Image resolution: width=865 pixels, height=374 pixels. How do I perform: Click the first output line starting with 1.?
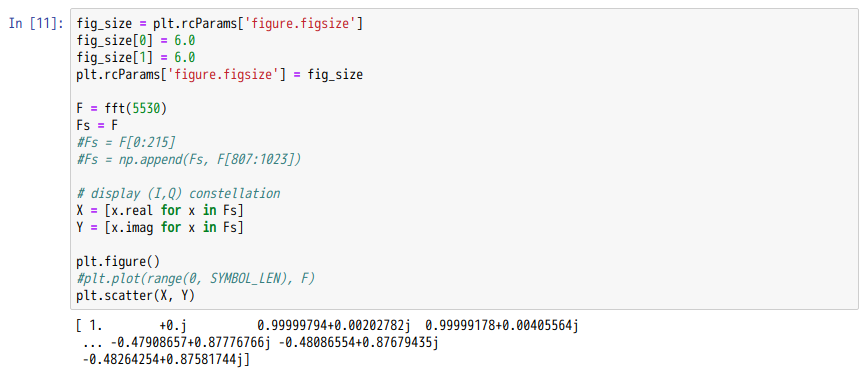(x=327, y=327)
